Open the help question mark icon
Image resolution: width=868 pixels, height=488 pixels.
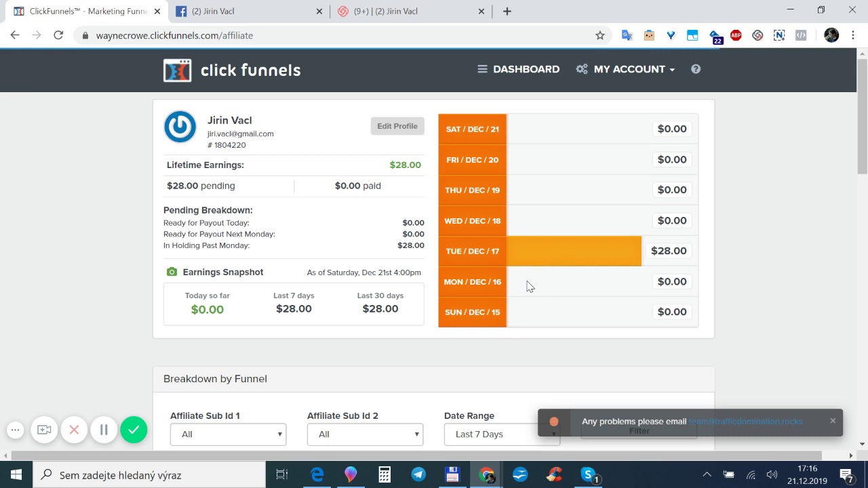696,69
